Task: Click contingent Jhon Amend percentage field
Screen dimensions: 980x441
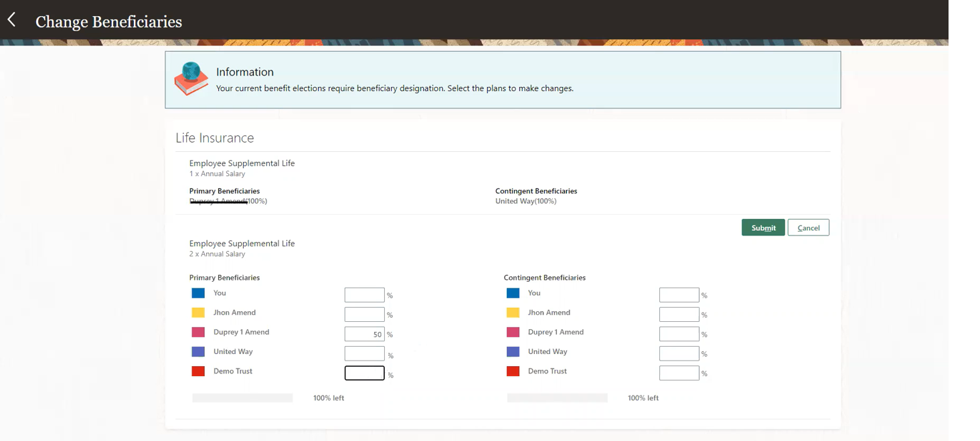Action: click(x=679, y=315)
